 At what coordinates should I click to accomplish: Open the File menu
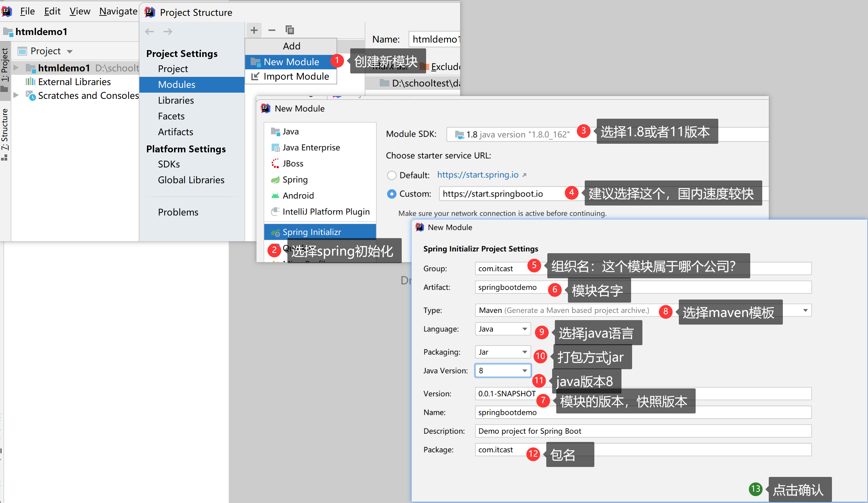click(27, 11)
